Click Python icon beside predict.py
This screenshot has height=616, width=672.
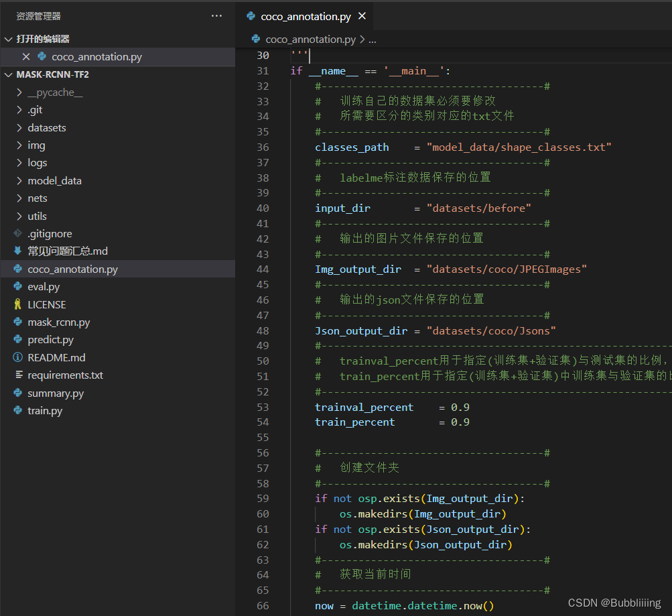[x=18, y=340]
